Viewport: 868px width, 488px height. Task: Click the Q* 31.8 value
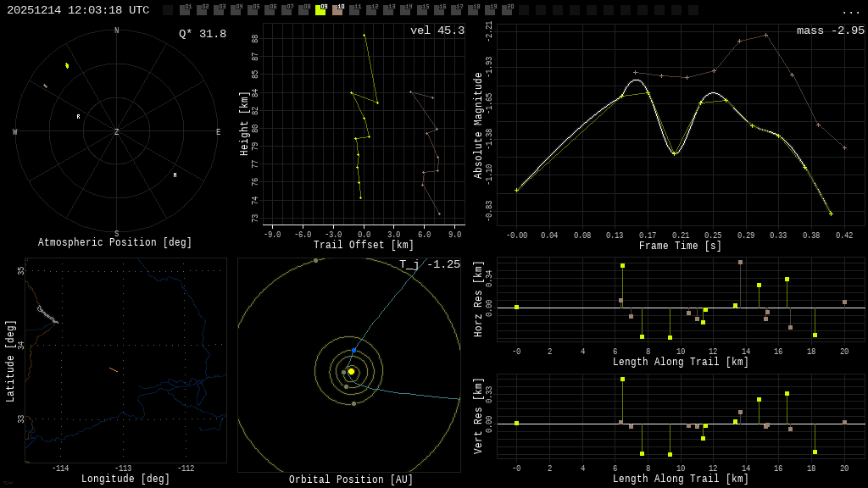pos(203,34)
